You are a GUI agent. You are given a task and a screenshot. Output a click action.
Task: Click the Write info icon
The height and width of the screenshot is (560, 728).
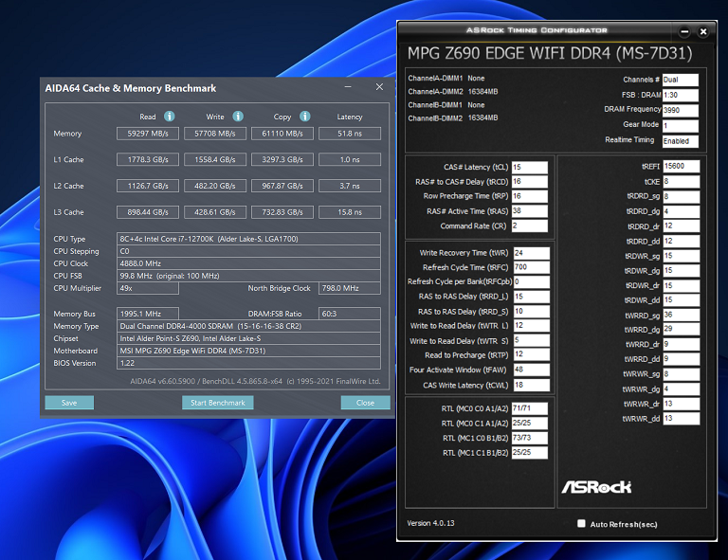coord(238,117)
